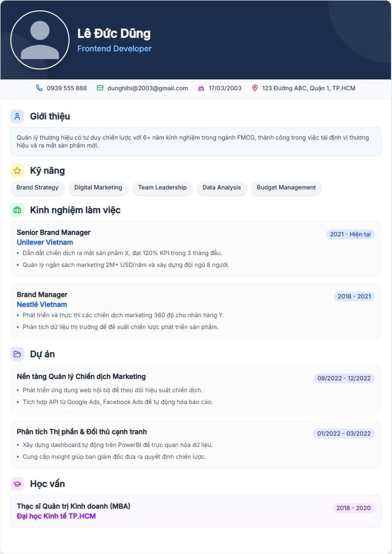Click the person icon next to Giới thiệu
392x554 pixels.
coord(17,116)
